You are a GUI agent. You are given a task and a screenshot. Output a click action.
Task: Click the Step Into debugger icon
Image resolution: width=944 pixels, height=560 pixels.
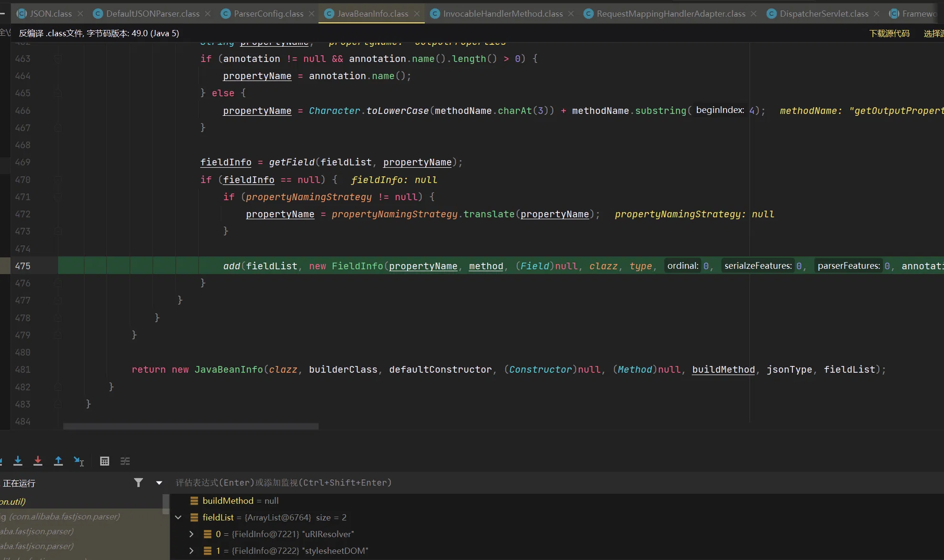click(18, 461)
